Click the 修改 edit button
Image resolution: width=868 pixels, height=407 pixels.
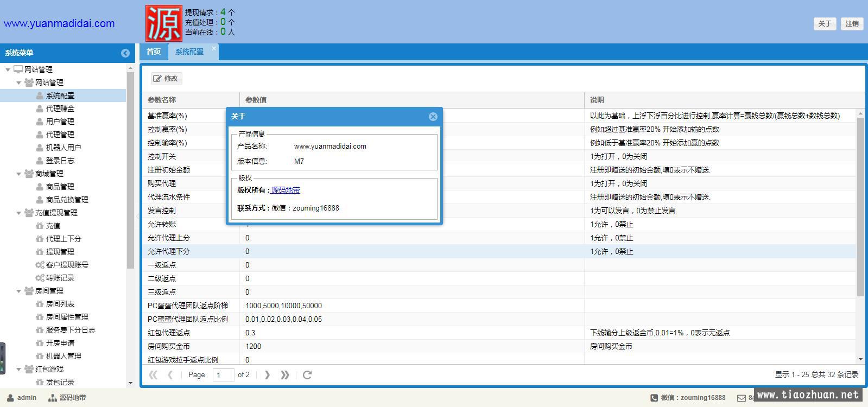[166, 79]
